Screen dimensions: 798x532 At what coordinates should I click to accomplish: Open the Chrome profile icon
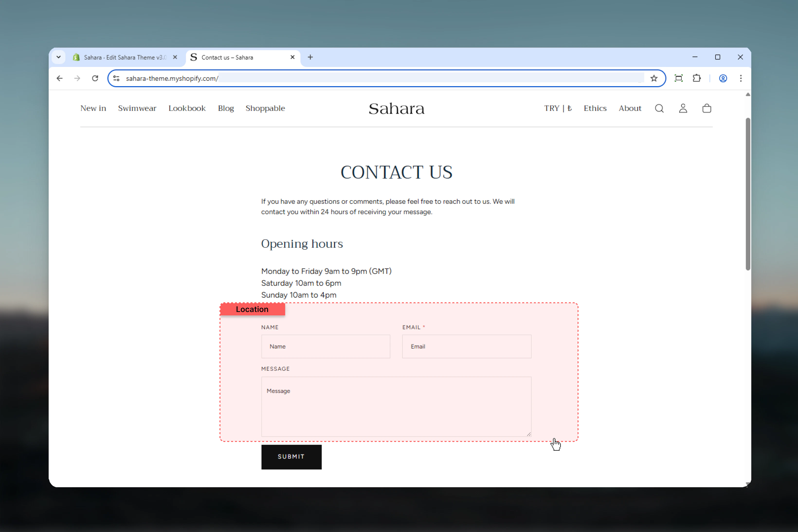coord(723,78)
